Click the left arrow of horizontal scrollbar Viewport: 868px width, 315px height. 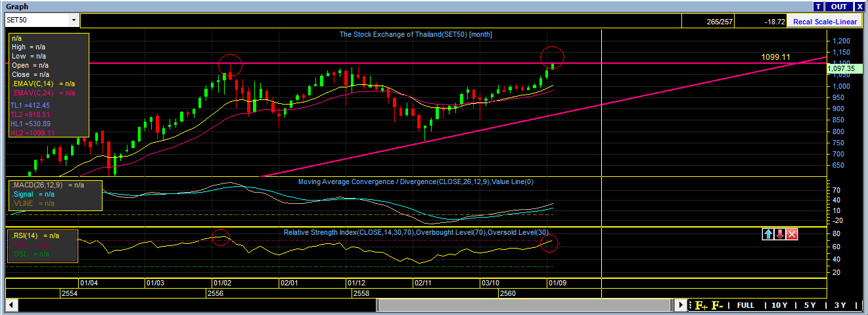pos(11,306)
